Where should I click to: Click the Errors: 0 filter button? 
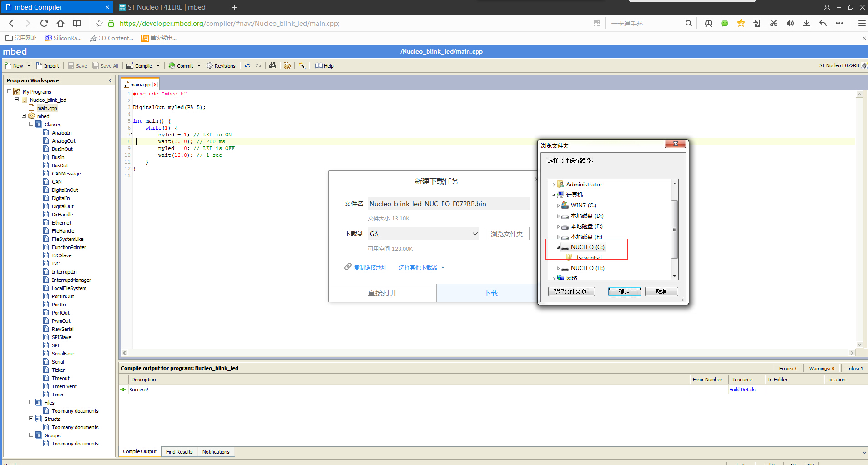(788, 368)
